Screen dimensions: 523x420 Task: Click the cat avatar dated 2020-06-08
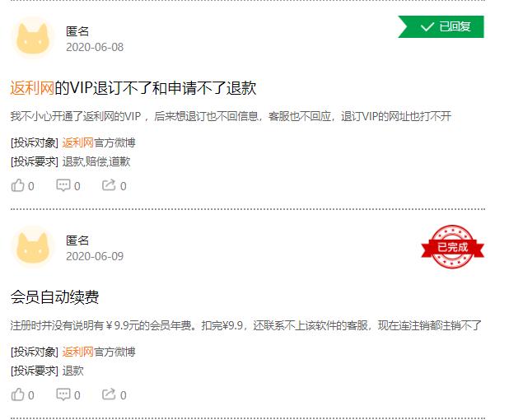33,39
